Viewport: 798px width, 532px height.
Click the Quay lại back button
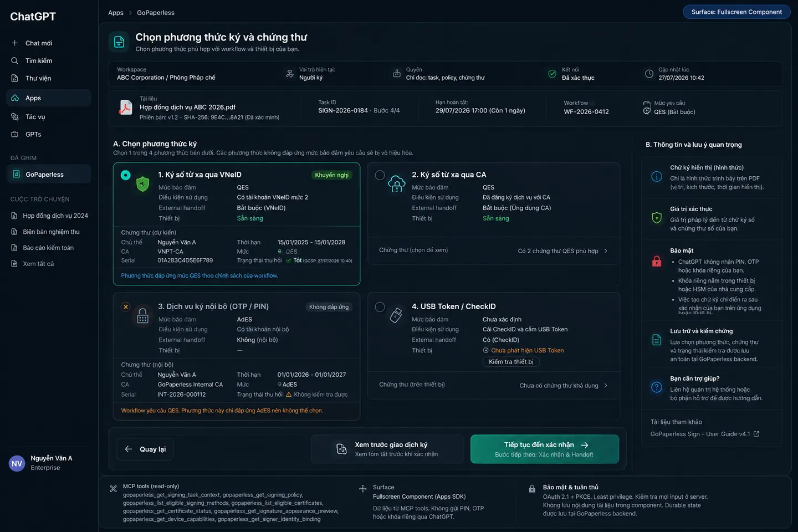145,449
